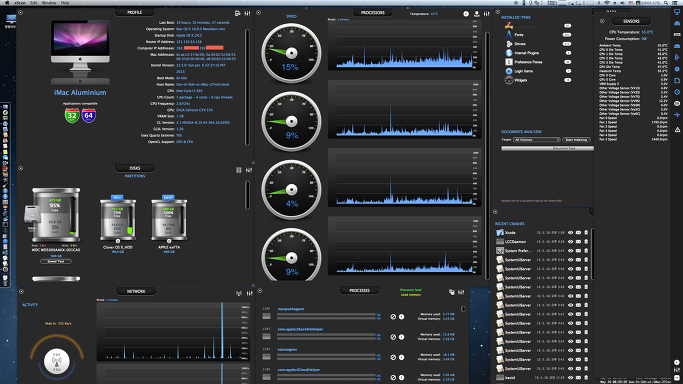Open Profile panel settings sliders icon
The image size is (683, 384).
tap(247, 13)
